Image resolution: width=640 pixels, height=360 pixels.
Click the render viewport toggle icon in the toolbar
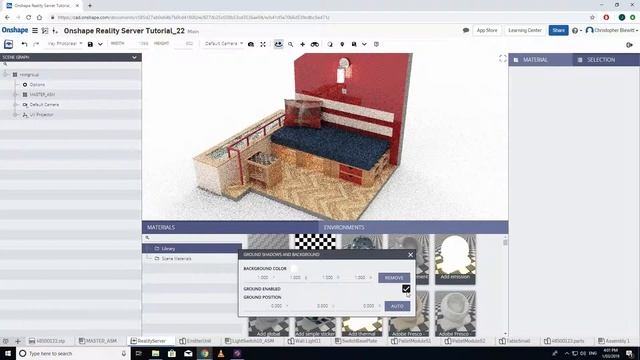9,44
